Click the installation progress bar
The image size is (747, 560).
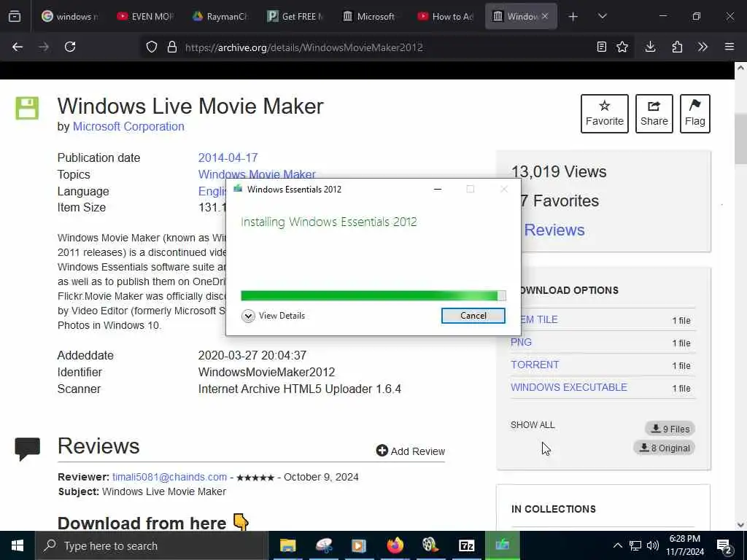[x=373, y=296]
